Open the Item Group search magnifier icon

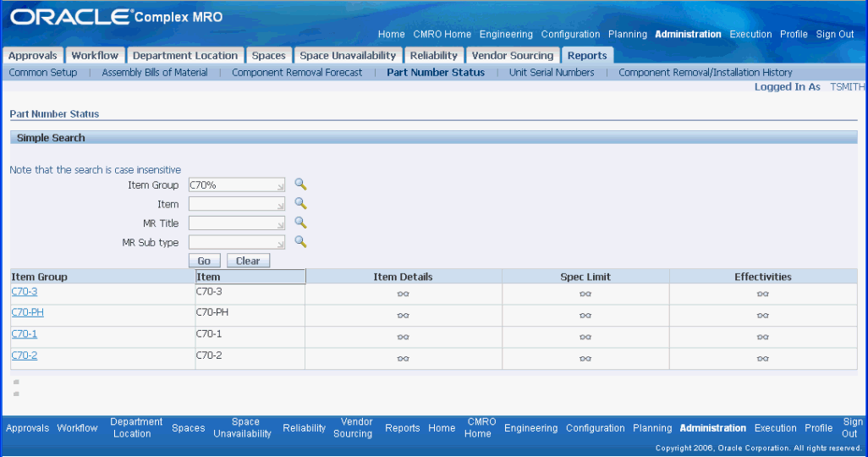[300, 184]
